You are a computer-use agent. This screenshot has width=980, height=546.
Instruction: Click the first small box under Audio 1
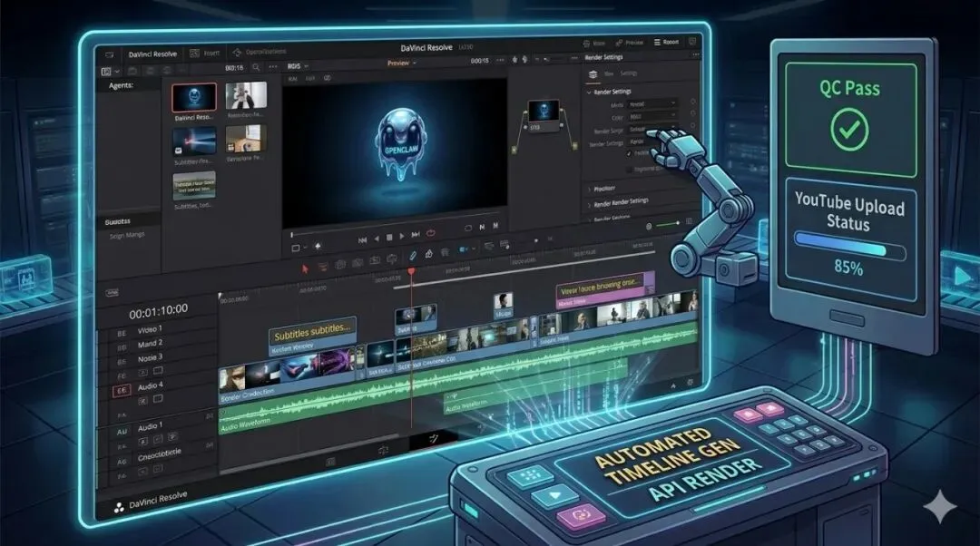pyautogui.click(x=142, y=442)
